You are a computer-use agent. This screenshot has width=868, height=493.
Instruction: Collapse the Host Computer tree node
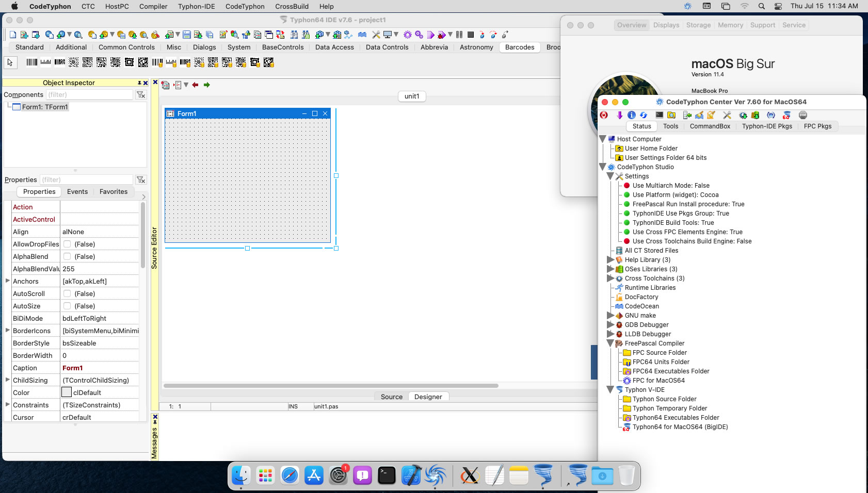point(602,139)
